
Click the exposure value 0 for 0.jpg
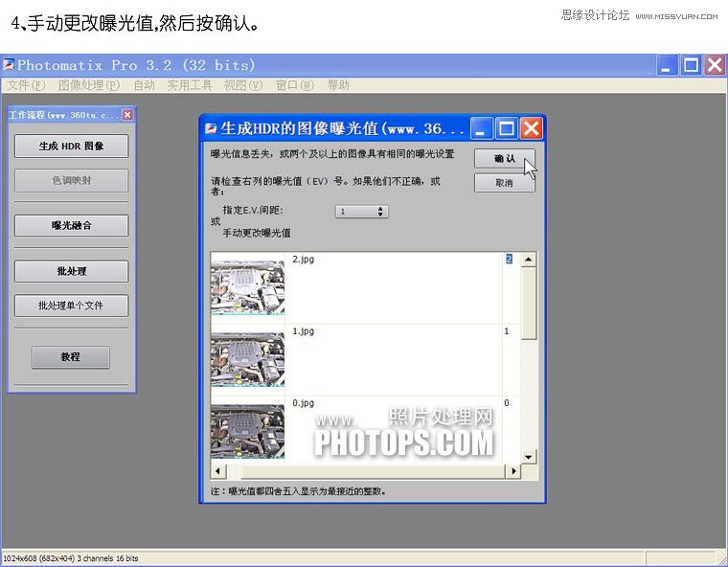tap(507, 403)
